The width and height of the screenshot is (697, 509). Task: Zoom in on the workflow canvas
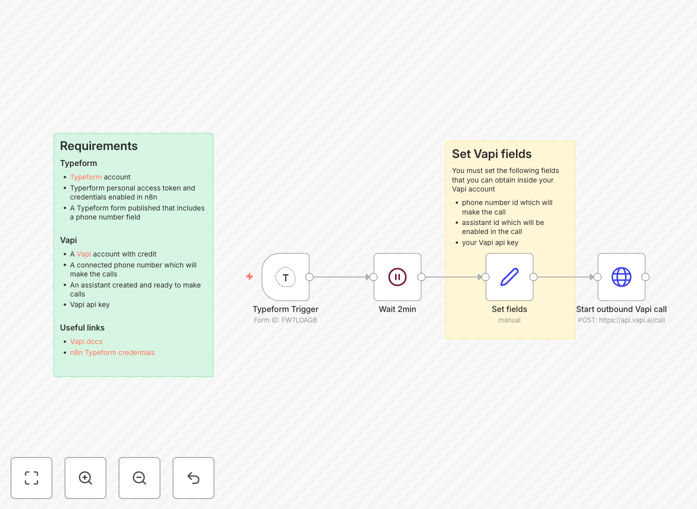tap(85, 478)
